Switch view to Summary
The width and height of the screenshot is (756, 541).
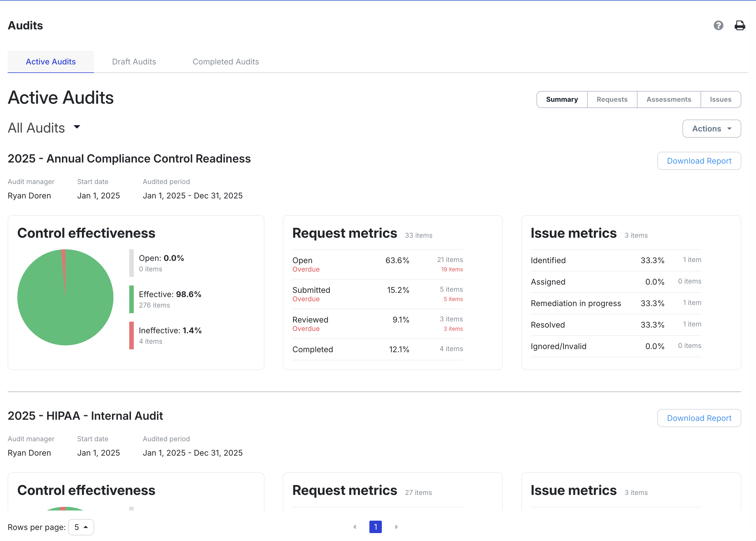562,99
